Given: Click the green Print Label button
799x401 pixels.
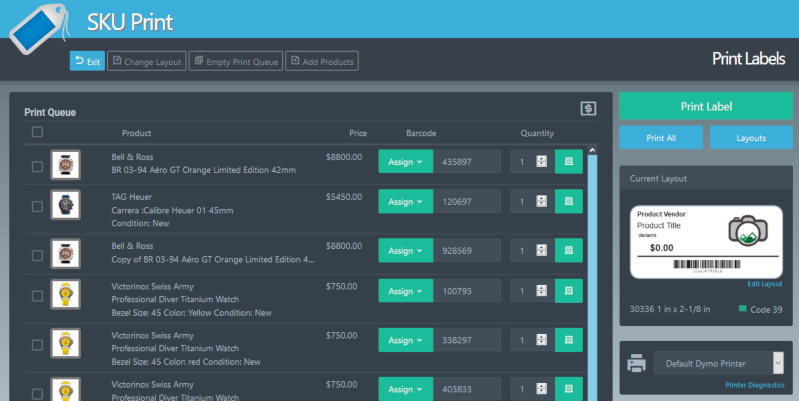Looking at the screenshot, I should tap(706, 106).
